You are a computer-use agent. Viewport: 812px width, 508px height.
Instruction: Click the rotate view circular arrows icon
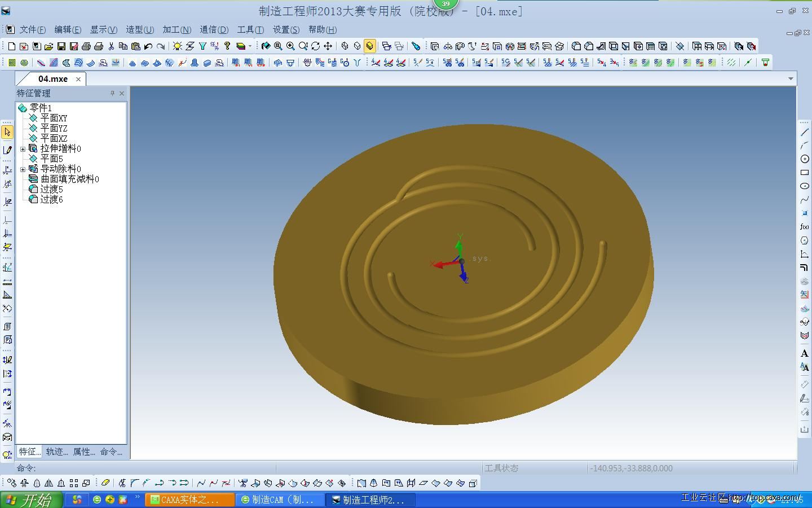click(x=315, y=46)
